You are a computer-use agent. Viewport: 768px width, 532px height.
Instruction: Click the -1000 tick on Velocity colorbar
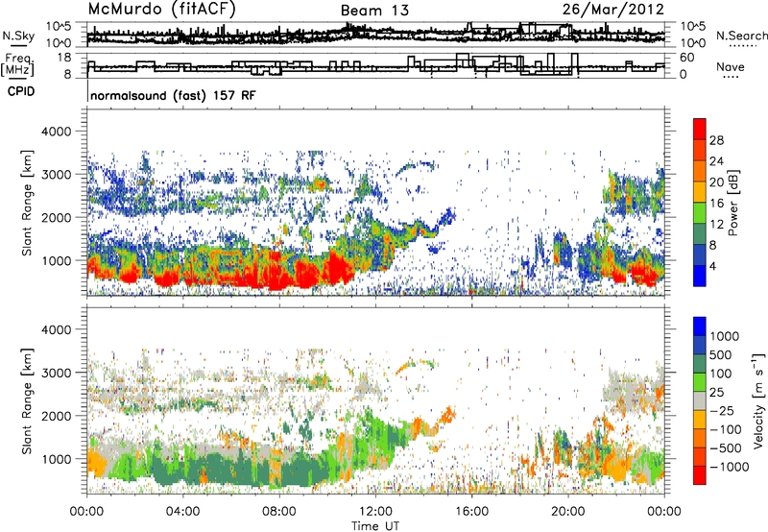730,467
